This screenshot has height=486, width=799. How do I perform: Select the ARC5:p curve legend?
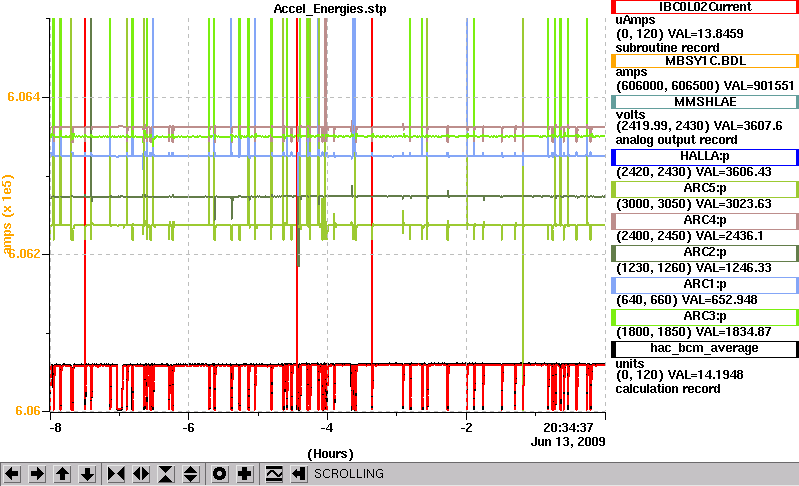click(705, 189)
